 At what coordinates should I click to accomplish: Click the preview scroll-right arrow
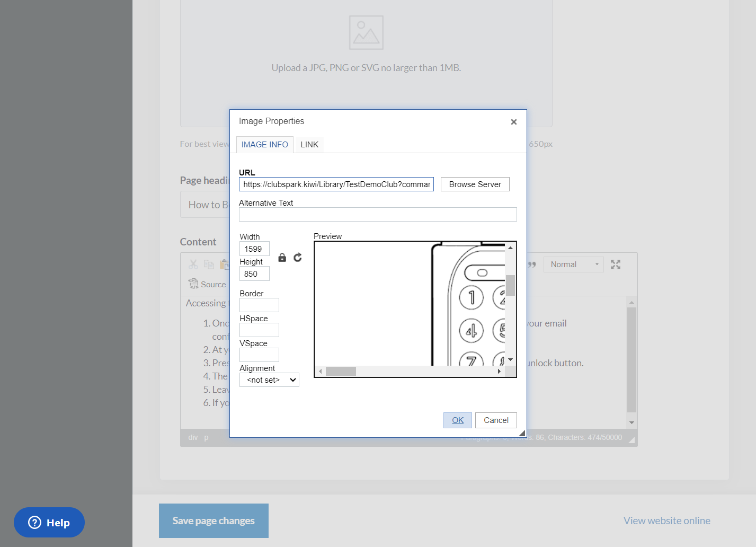click(499, 371)
